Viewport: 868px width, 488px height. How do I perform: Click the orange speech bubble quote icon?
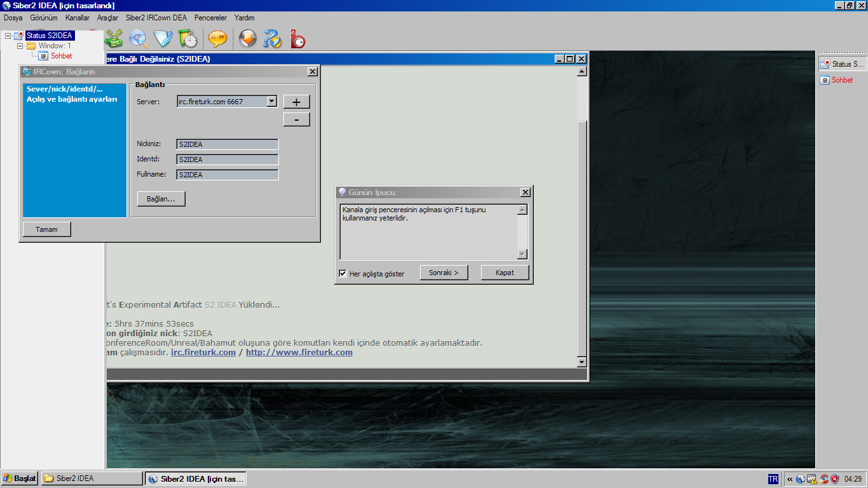pos(217,39)
